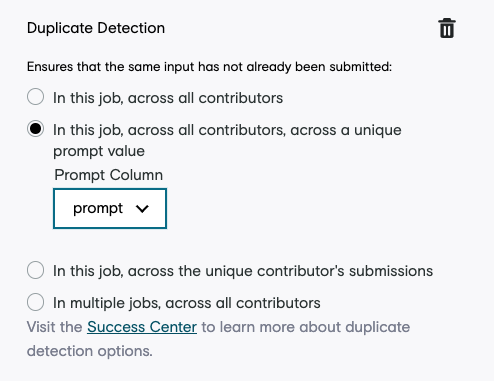Click the chevron arrow in the prompt dropdown
494x381 pixels.
pos(142,209)
